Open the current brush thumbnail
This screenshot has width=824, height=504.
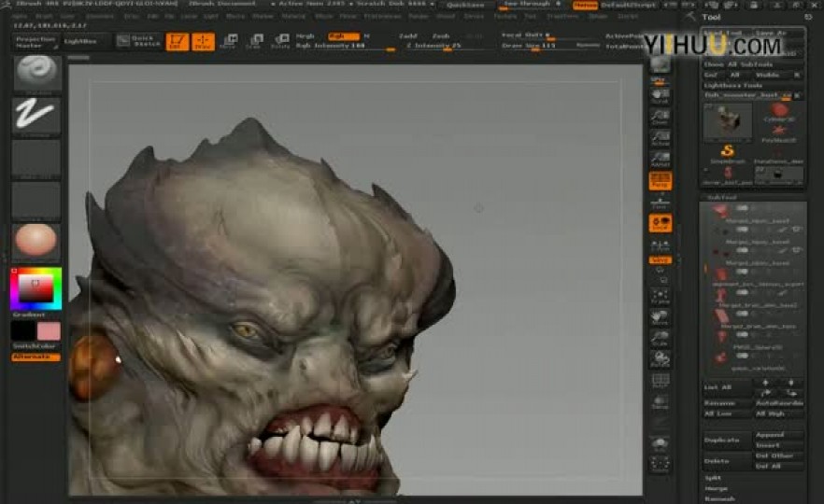(36, 74)
